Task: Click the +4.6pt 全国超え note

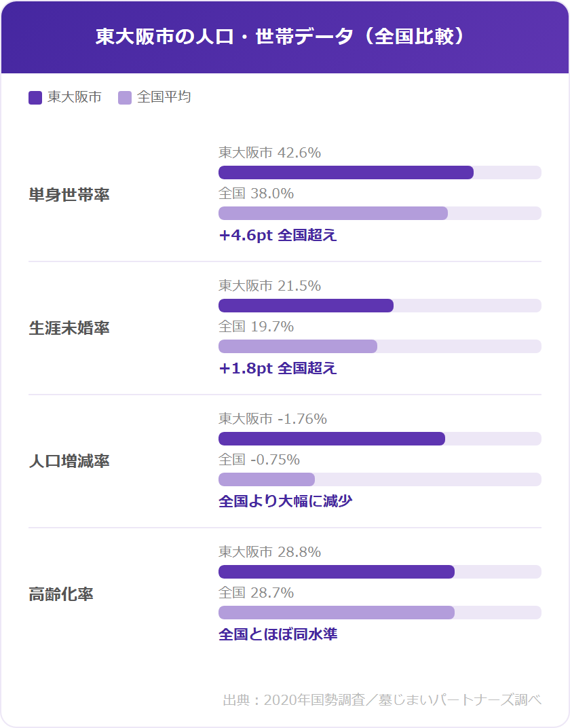Action: 278,236
